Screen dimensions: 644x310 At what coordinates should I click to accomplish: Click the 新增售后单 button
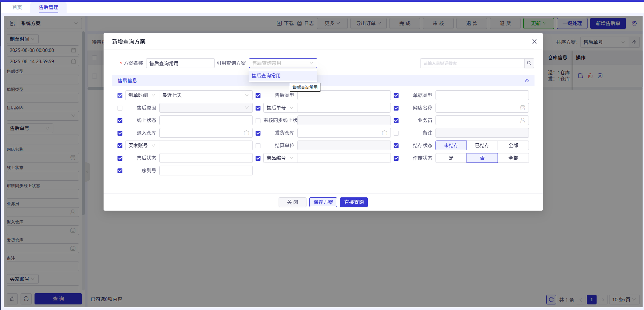coord(608,23)
